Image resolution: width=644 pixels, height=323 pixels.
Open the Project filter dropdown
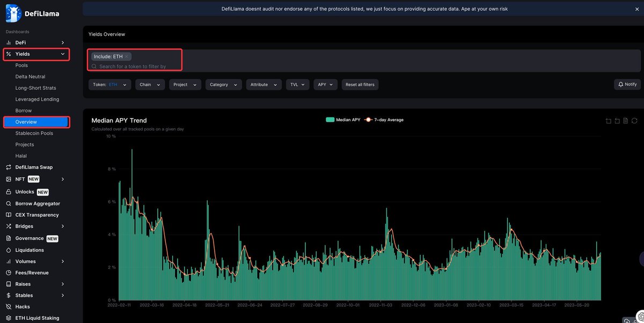point(185,85)
